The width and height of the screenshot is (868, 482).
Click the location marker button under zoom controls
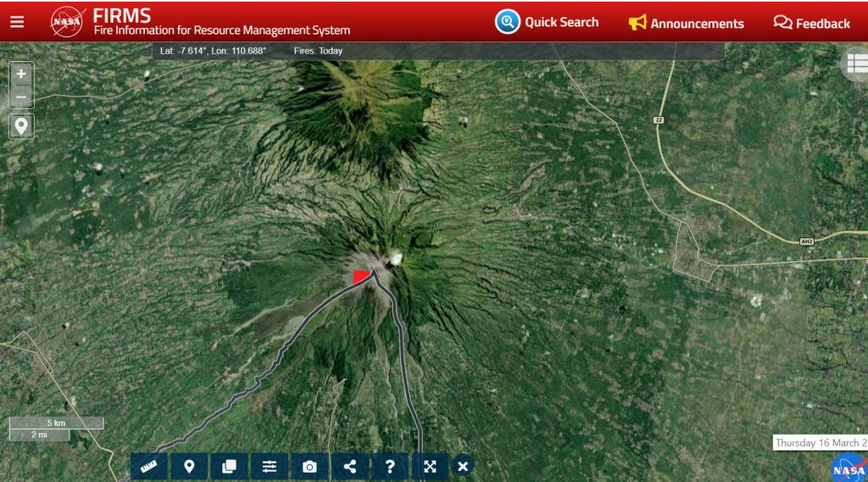click(21, 126)
